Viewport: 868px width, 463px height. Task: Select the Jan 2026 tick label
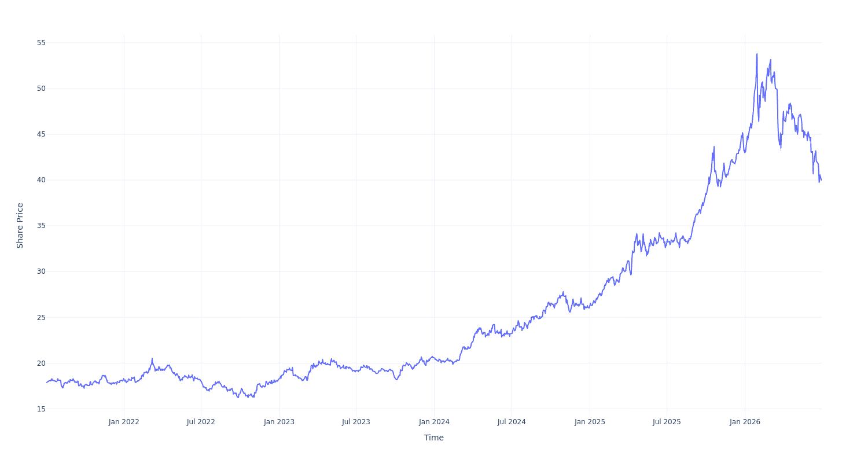pyautogui.click(x=745, y=422)
